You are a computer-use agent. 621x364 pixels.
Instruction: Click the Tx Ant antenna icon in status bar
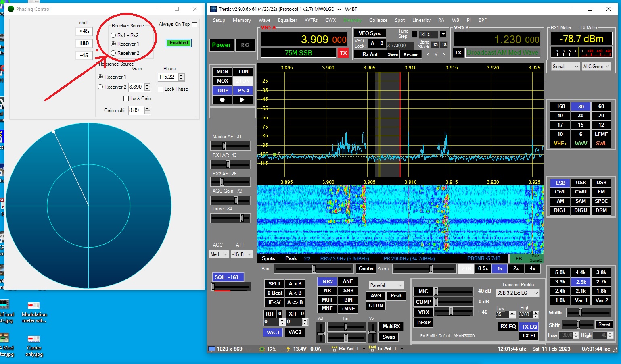(372, 349)
